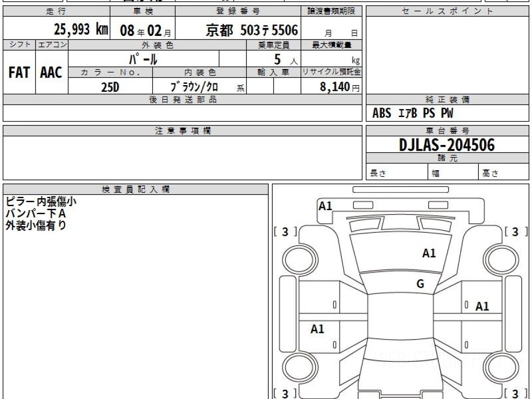This screenshot has width=532, height=399.
Task: Click the 譲渡書類期限 header
Action: point(332,11)
